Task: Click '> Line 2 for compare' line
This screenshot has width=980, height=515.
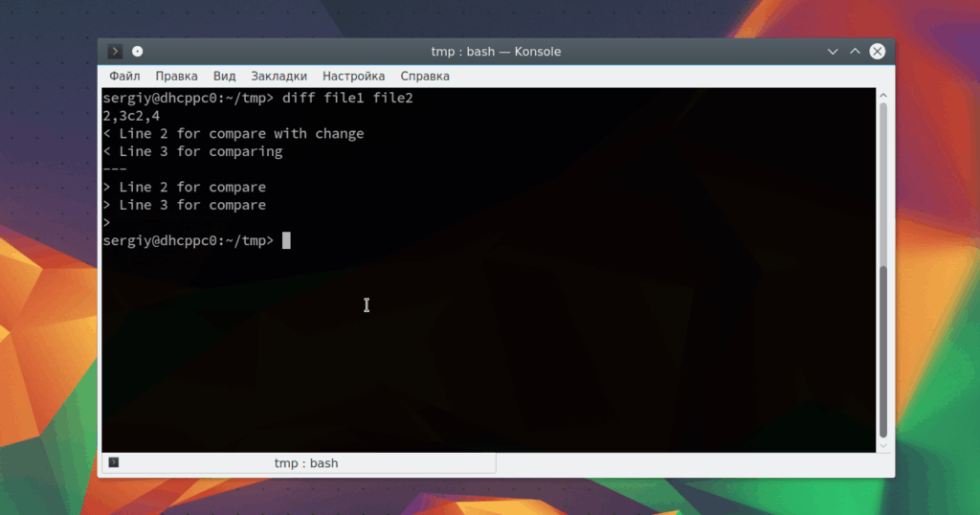Action: pos(185,188)
